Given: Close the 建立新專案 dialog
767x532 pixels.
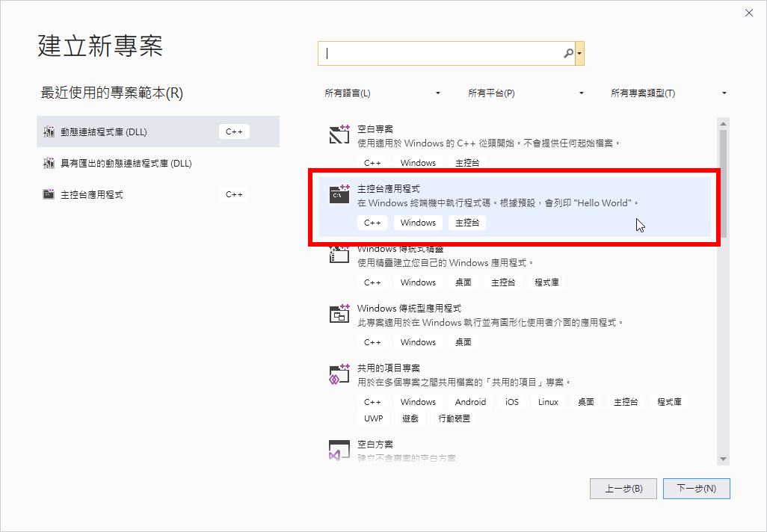Looking at the screenshot, I should click(x=749, y=13).
